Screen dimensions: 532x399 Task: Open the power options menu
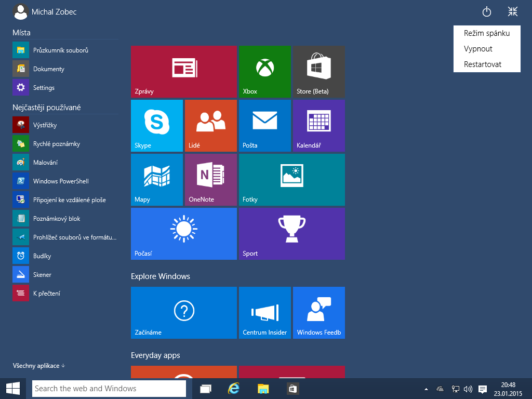pos(486,11)
